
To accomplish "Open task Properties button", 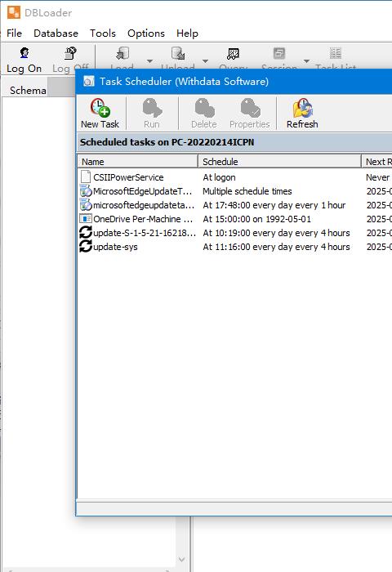I will coord(250,114).
